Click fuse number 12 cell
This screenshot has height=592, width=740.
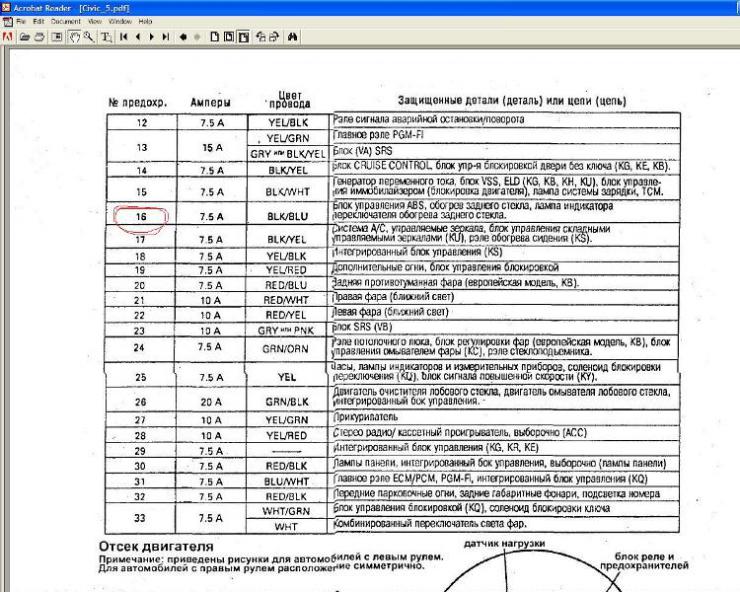coord(142,123)
